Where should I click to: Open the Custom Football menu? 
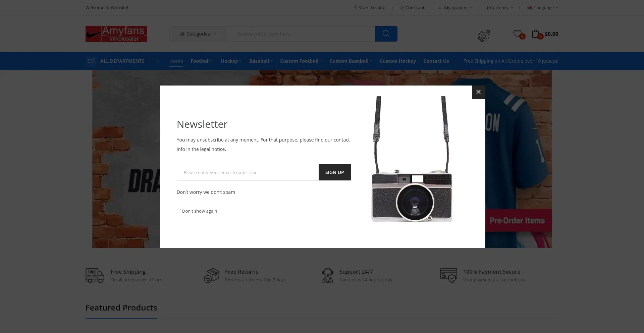301,61
